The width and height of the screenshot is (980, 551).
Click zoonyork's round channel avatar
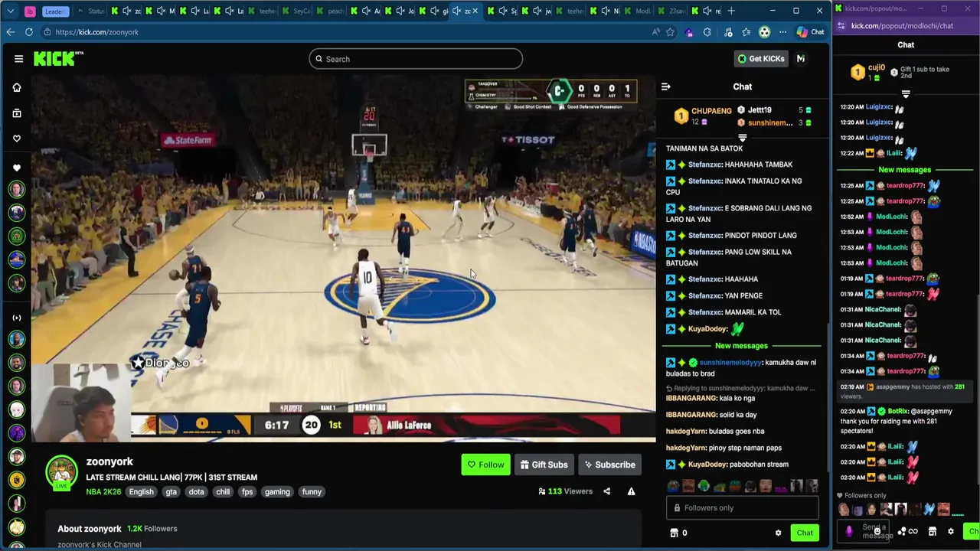61,473
